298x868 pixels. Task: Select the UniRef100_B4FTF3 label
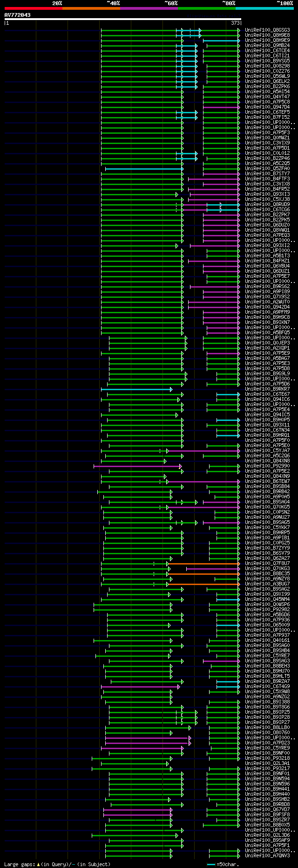(x=267, y=179)
